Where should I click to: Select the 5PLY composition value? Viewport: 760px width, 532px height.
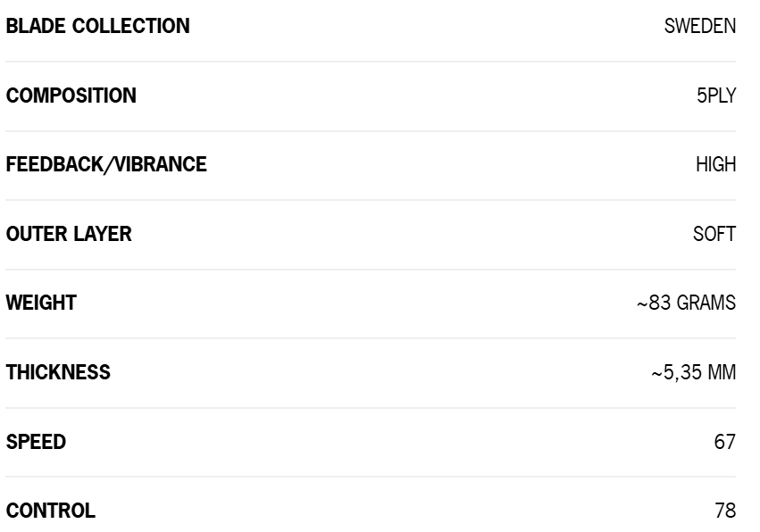pos(716,96)
